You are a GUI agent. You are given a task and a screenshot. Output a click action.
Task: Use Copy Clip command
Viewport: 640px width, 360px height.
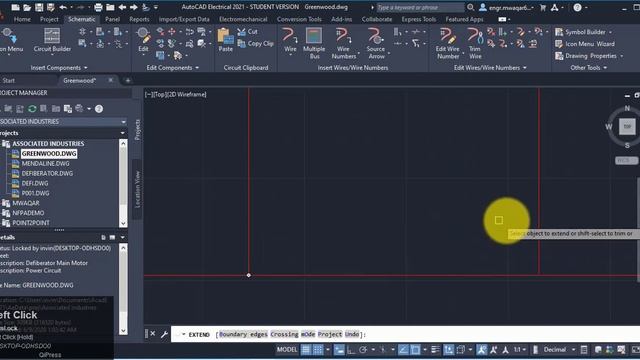[255, 44]
